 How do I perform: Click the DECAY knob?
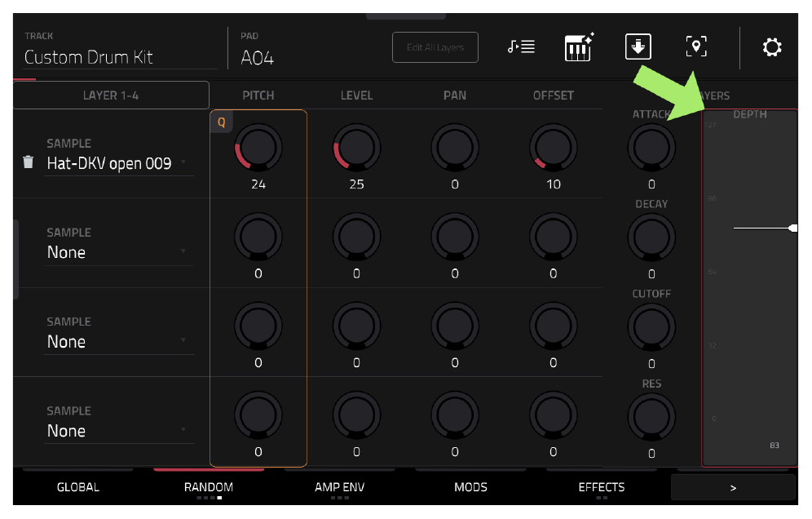pos(651,237)
